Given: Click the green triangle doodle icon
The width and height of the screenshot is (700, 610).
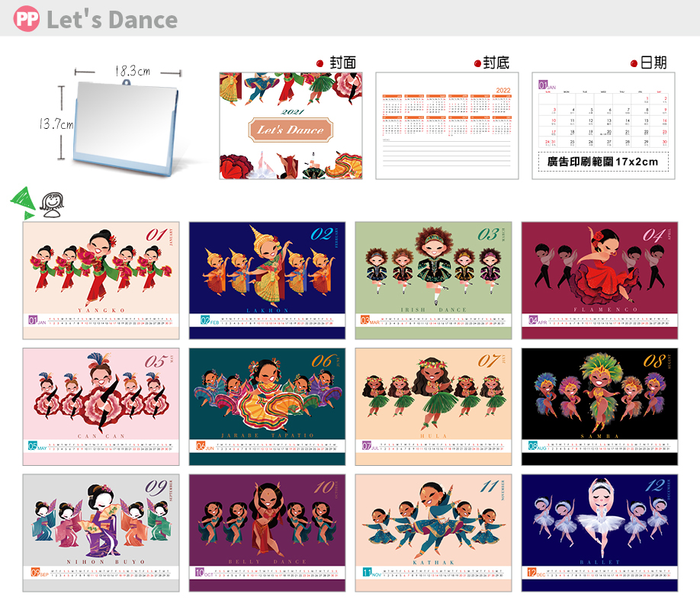Looking at the screenshot, I should (x=23, y=203).
